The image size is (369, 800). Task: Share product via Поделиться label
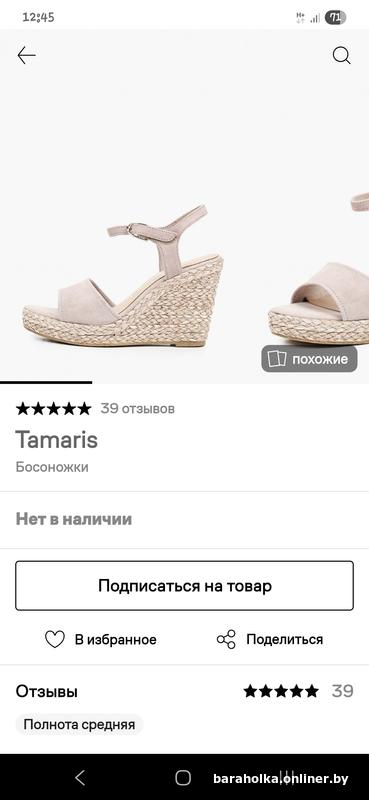(284, 639)
